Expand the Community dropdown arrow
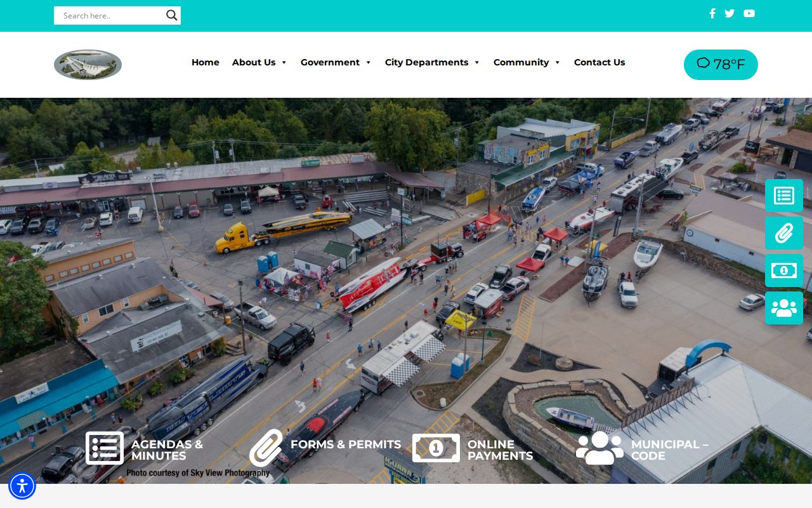 [x=558, y=62]
